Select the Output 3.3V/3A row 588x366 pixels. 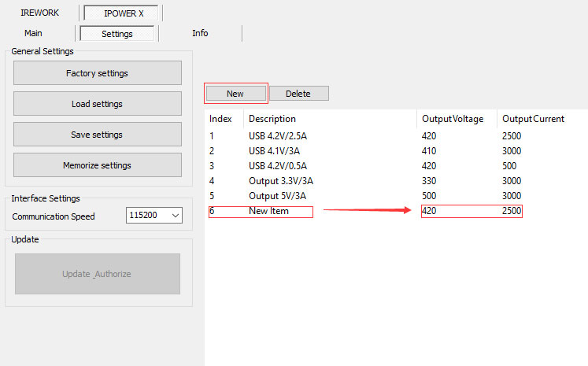point(275,181)
